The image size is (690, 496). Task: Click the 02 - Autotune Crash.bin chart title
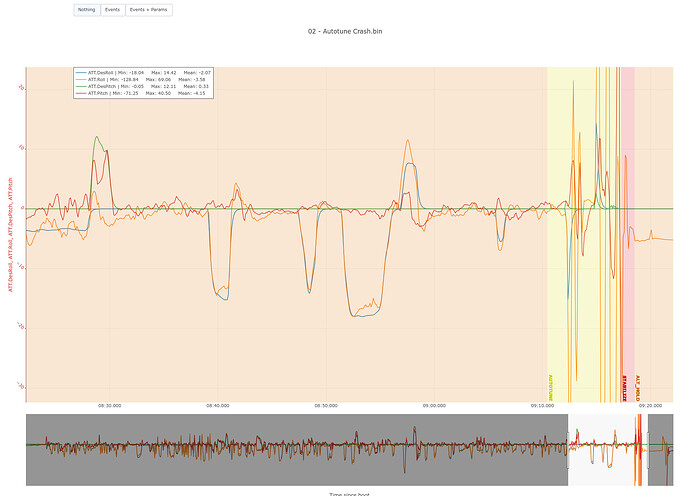point(345,31)
